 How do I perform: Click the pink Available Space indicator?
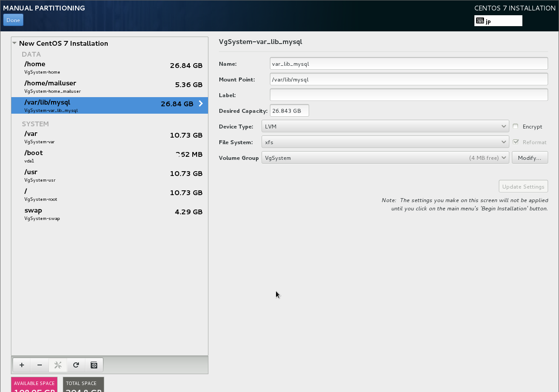click(x=34, y=385)
